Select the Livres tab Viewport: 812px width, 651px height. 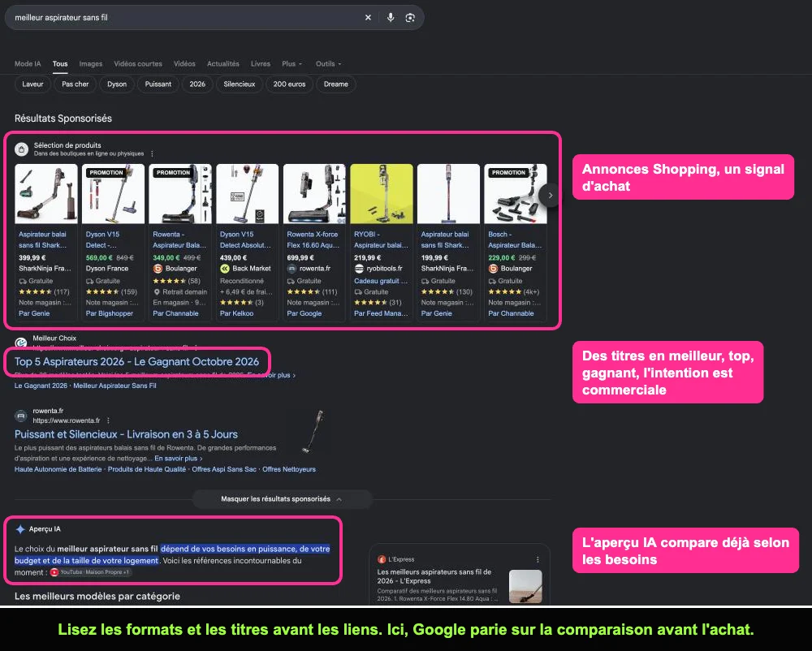(x=261, y=63)
